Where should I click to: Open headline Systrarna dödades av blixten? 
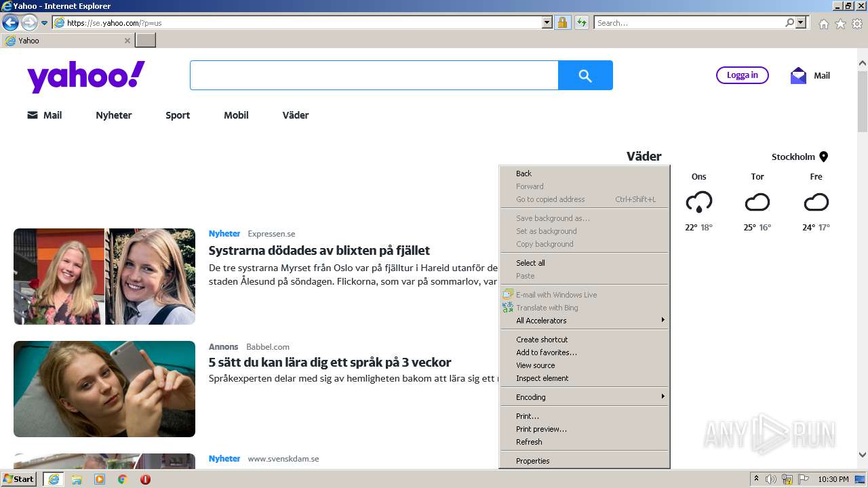click(319, 251)
